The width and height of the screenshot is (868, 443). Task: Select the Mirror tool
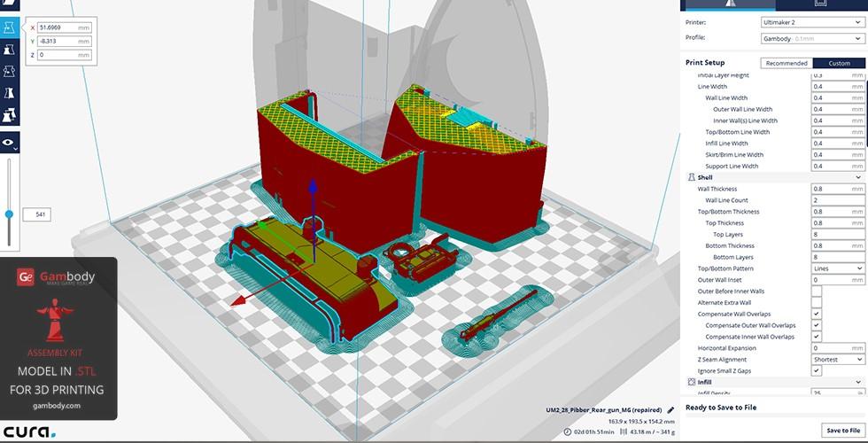(x=10, y=93)
